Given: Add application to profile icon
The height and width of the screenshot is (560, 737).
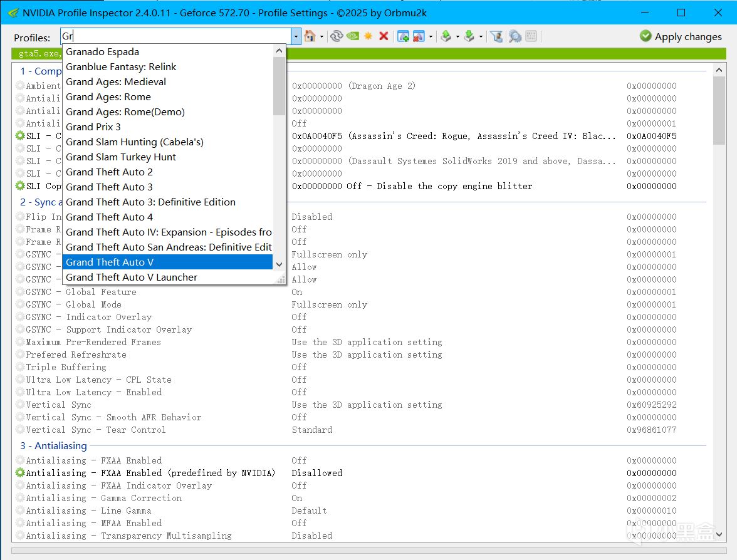Looking at the screenshot, I should click(403, 36).
